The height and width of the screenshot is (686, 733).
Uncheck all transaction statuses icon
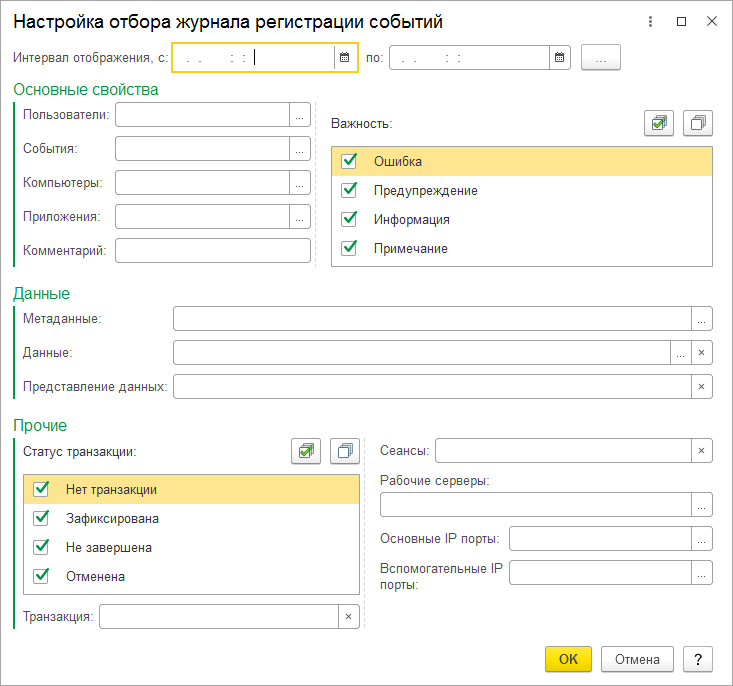[345, 451]
